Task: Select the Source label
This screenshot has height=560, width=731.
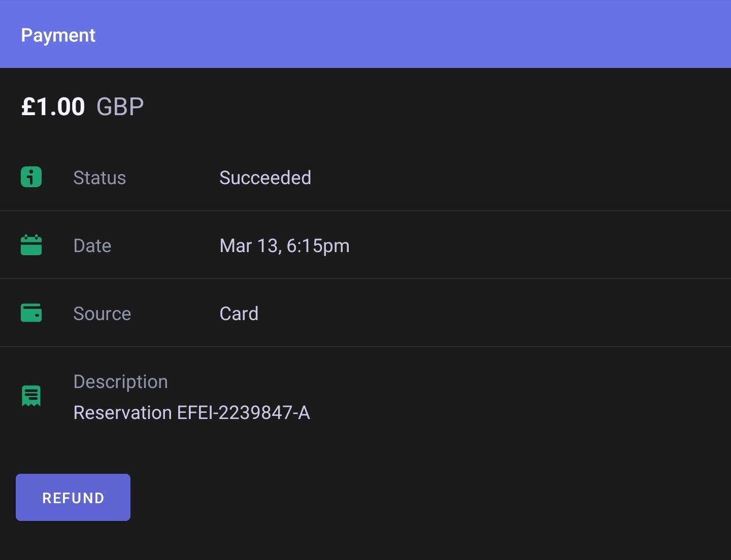Action: coord(102,313)
